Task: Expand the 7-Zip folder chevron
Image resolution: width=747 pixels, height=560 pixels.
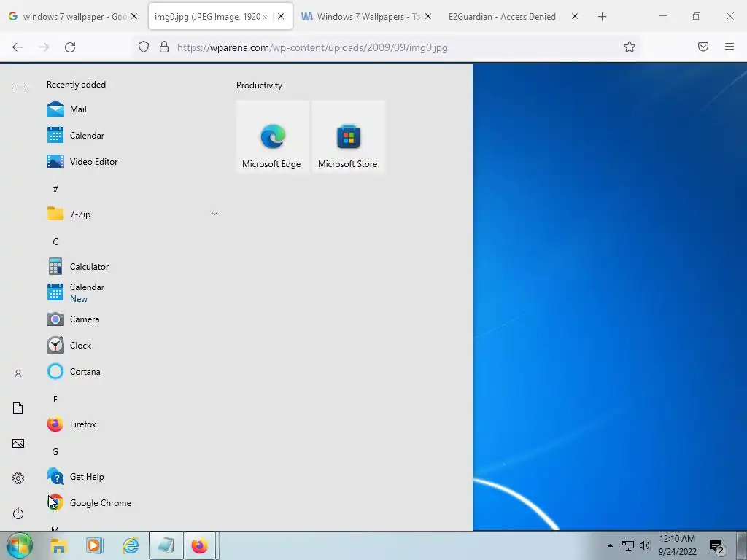Action: pyautogui.click(x=214, y=214)
